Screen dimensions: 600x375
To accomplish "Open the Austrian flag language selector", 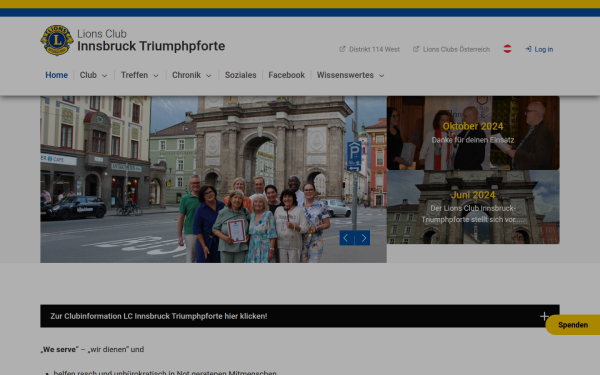I will (x=507, y=49).
